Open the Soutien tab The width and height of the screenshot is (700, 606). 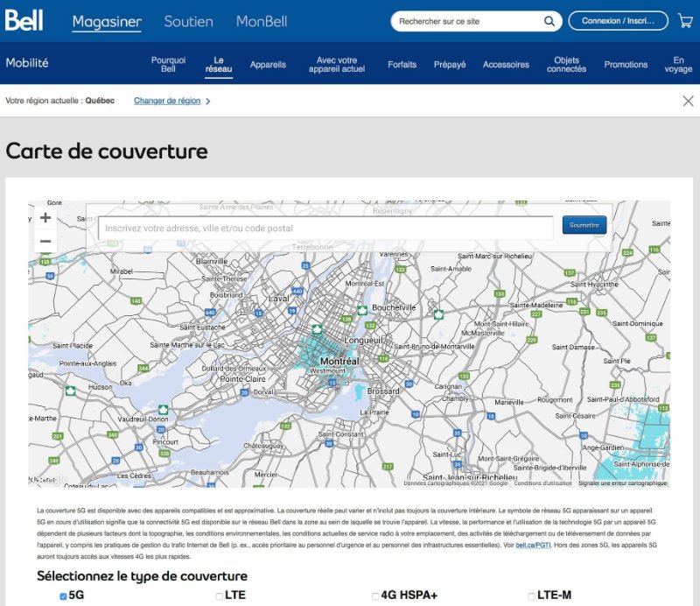[x=188, y=21]
